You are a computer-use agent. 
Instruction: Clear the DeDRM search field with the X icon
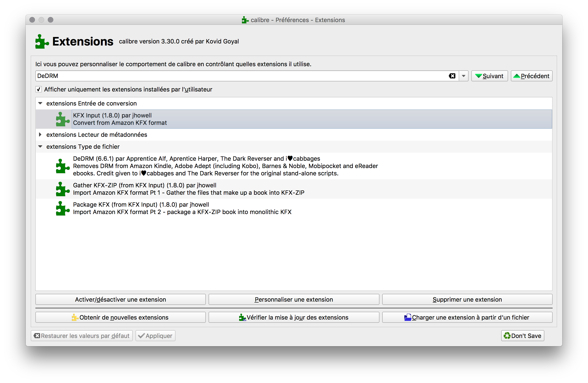(452, 76)
